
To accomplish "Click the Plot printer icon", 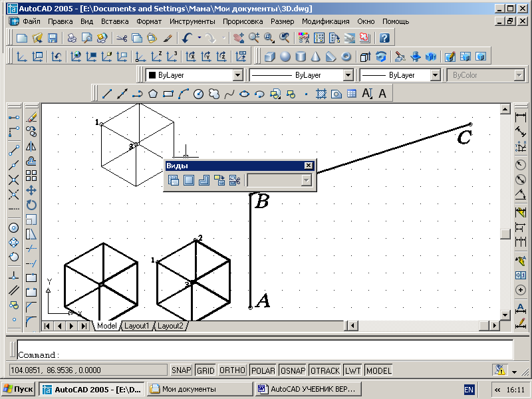I will pos(72,38).
